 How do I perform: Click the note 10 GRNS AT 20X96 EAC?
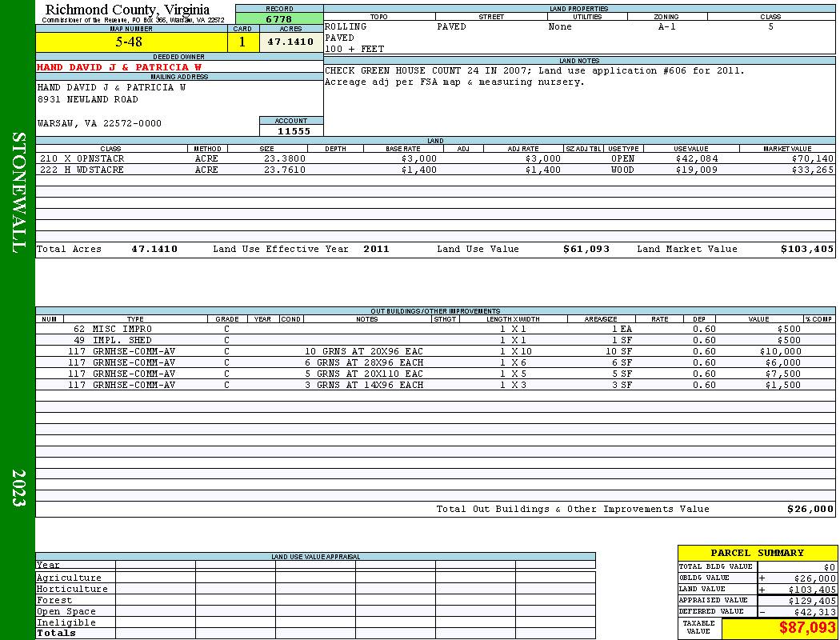point(364,351)
